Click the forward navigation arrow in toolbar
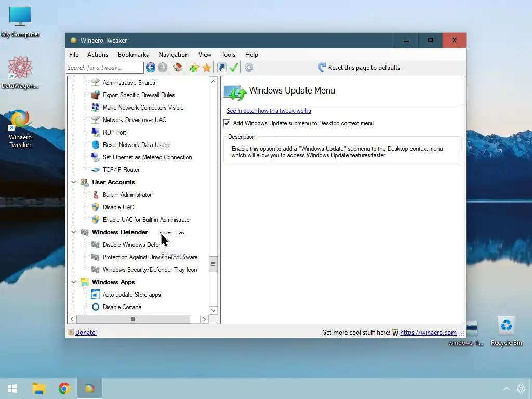Viewport: 532px width, 399px height. 163,68
